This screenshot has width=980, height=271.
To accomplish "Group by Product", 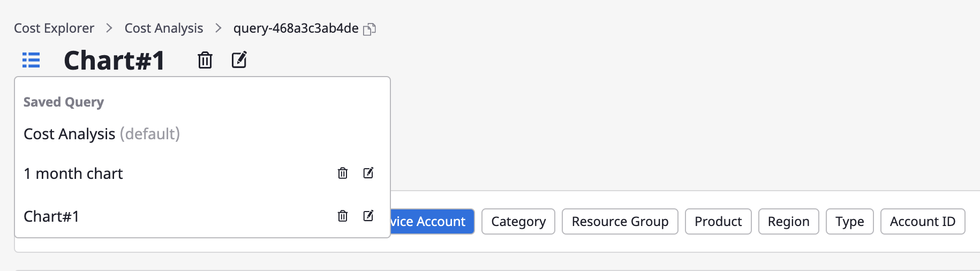I will tap(718, 221).
